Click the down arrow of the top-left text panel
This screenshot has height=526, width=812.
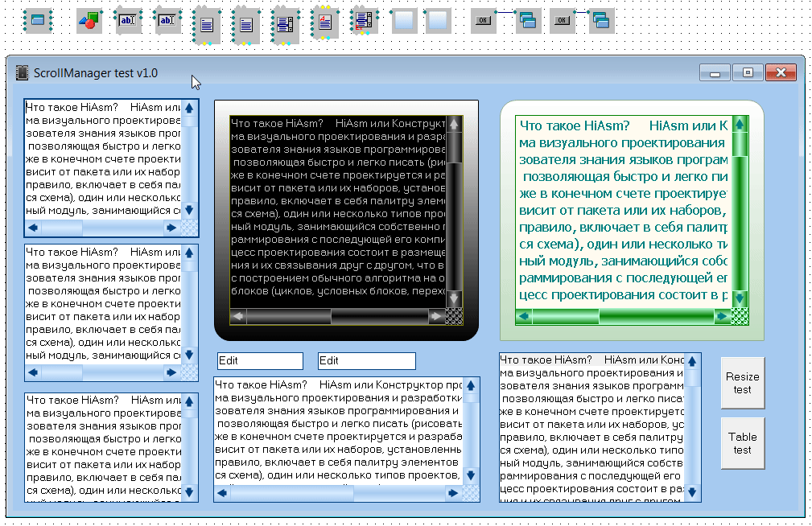click(190, 210)
